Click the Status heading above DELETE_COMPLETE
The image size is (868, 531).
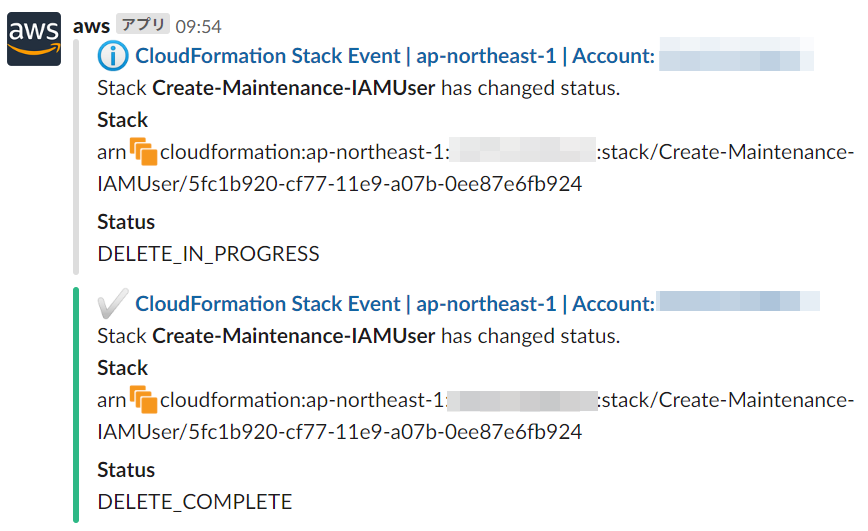click(x=126, y=470)
